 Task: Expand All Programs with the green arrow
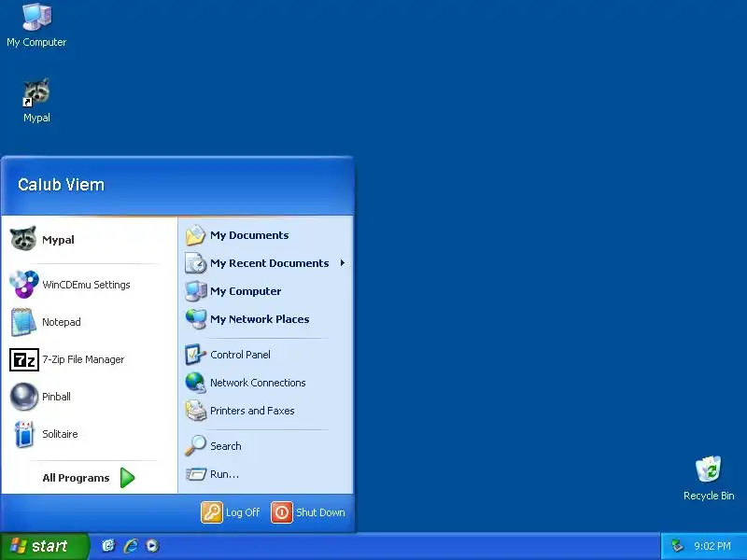click(x=127, y=478)
